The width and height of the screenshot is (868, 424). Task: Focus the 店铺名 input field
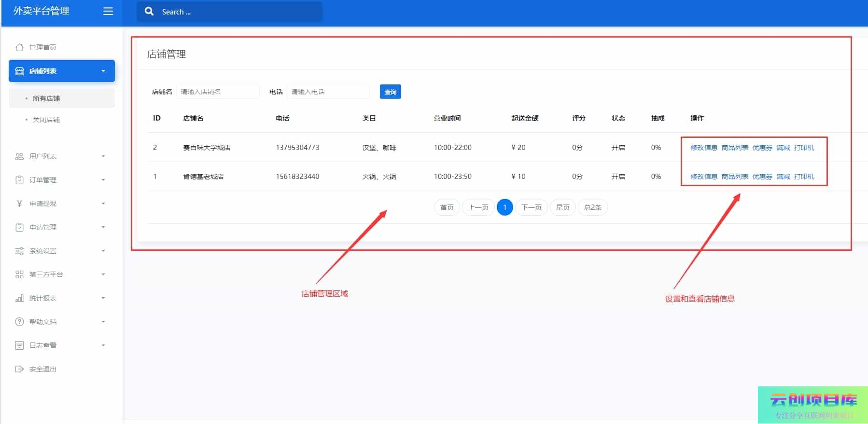pos(218,92)
